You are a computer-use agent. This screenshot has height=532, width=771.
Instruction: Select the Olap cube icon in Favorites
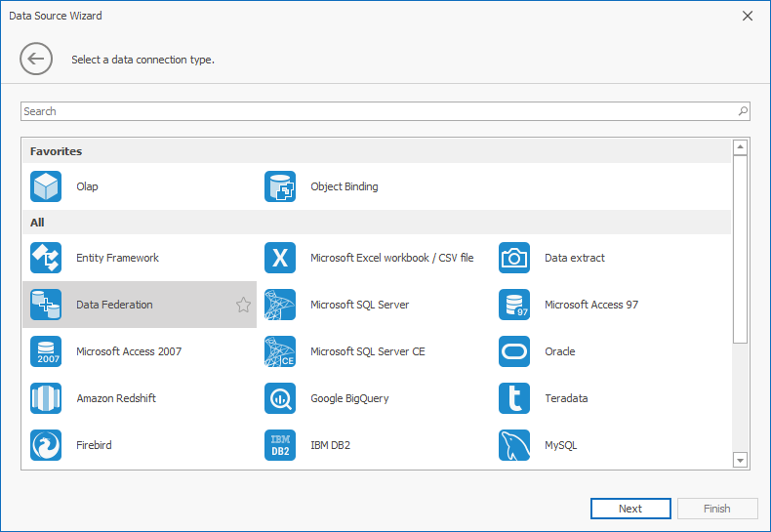[x=46, y=186]
